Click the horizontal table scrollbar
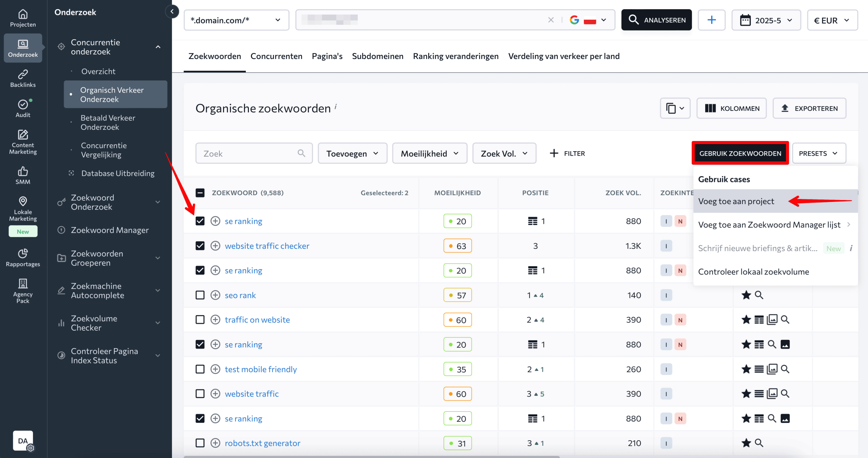The image size is (868, 458). [371, 457]
